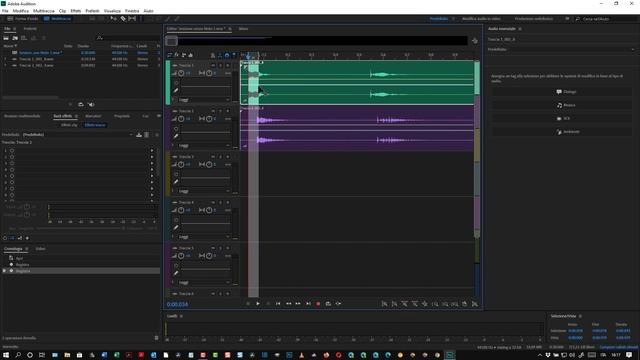Screen dimensions: 640x360
Task: Switch to Proprietà tab
Action: 122,116
